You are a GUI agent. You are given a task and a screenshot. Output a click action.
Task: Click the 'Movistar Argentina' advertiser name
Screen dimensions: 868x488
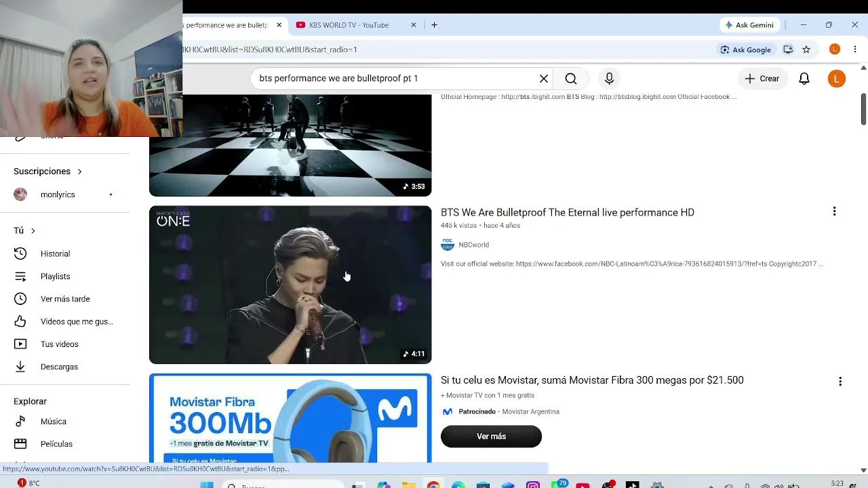click(530, 411)
